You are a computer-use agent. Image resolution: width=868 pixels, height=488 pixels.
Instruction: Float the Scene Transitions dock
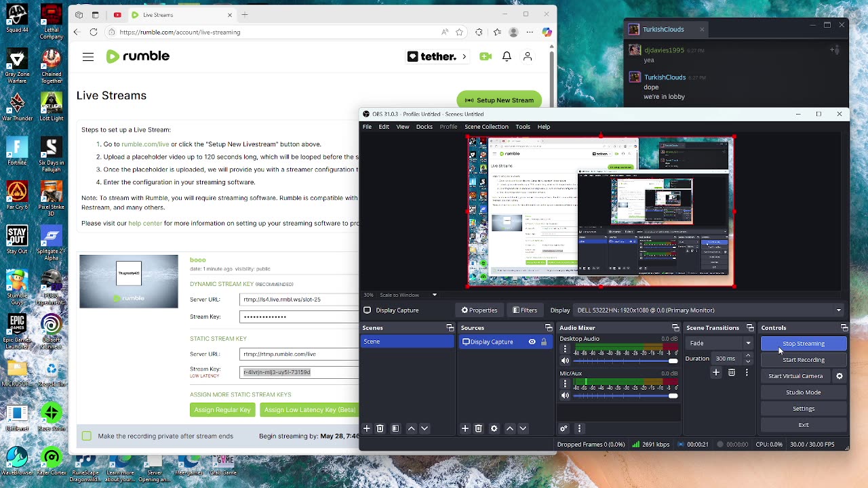[750, 328]
